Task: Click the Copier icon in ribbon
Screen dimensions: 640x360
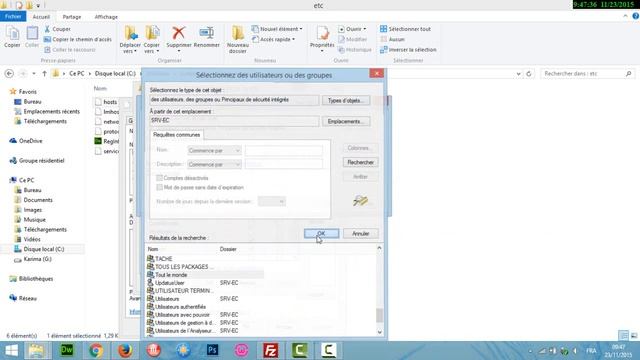Action: pyautogui.click(x=12, y=37)
